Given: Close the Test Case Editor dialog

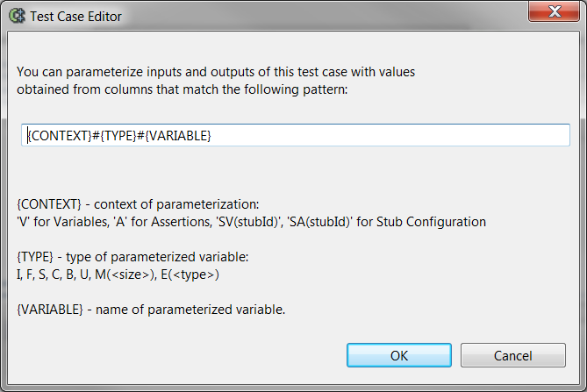Looking at the screenshot, I should click(x=554, y=11).
